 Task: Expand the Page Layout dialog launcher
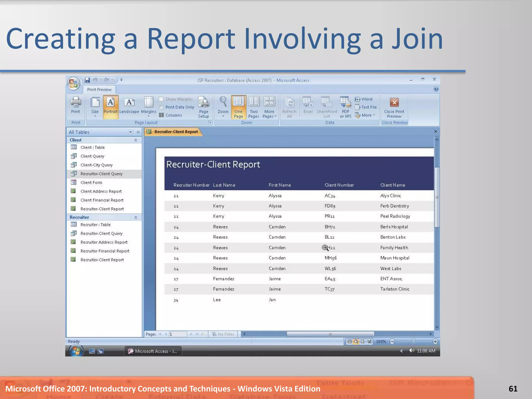pos(210,122)
